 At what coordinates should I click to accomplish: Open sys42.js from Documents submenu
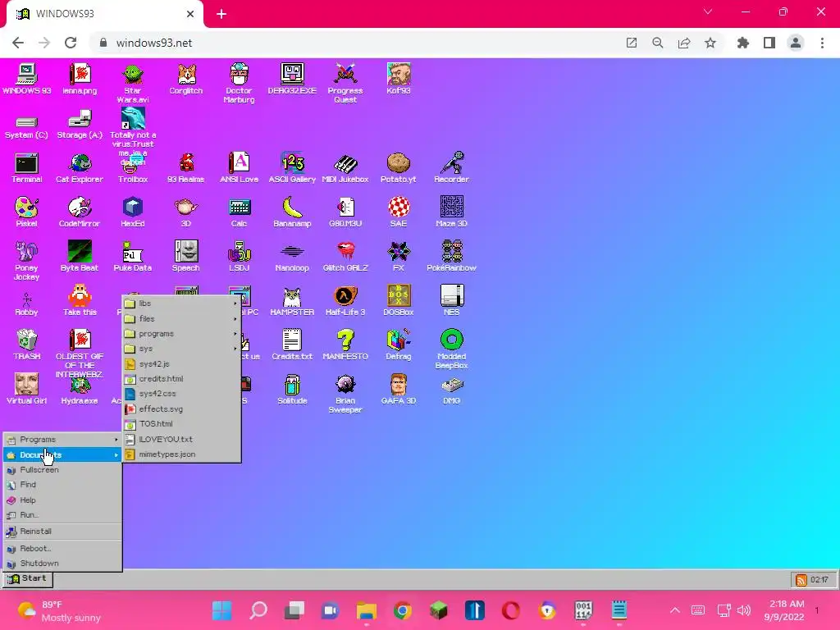(x=181, y=363)
